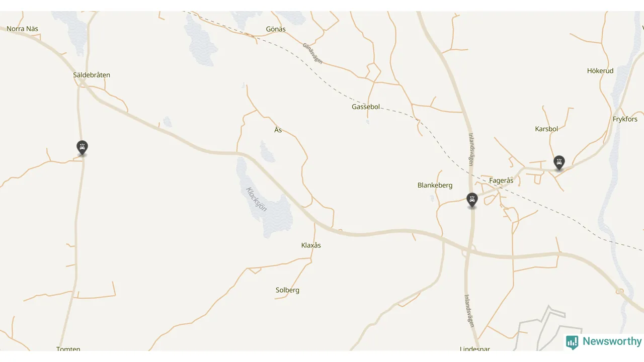
Task: Open the car marker east of Fagerås
Action: tap(558, 163)
